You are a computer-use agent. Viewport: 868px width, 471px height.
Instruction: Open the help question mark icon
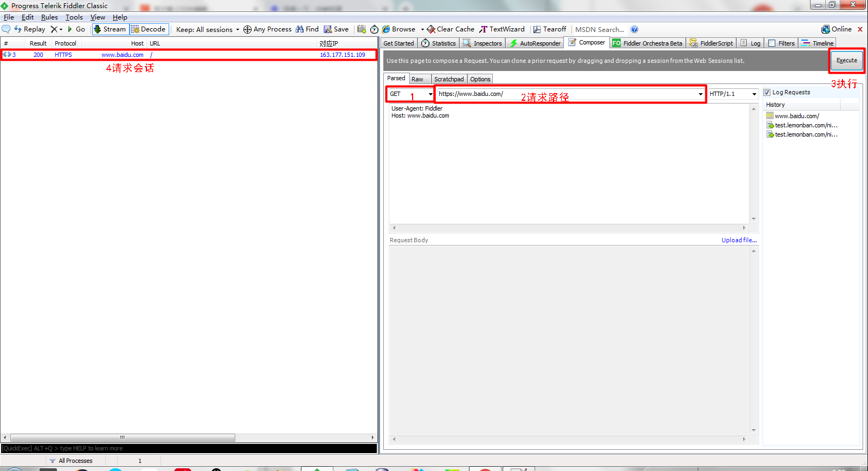pos(634,29)
